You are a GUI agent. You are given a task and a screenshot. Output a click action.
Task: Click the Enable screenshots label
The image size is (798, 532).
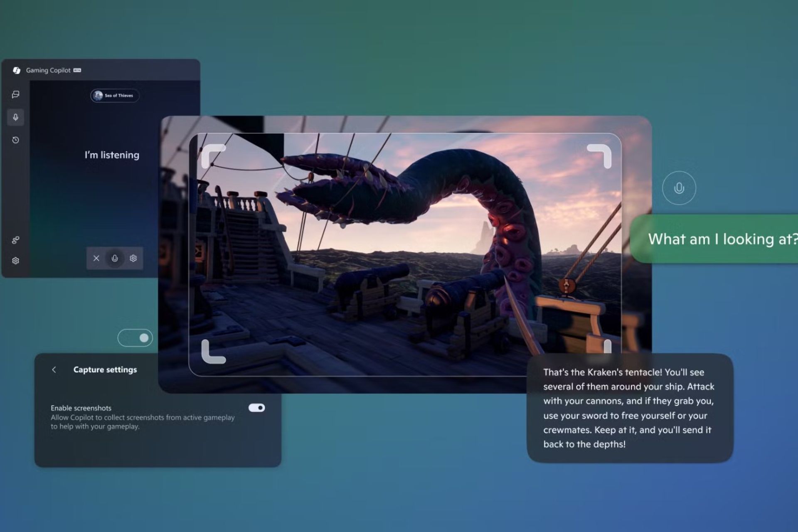pos(81,408)
